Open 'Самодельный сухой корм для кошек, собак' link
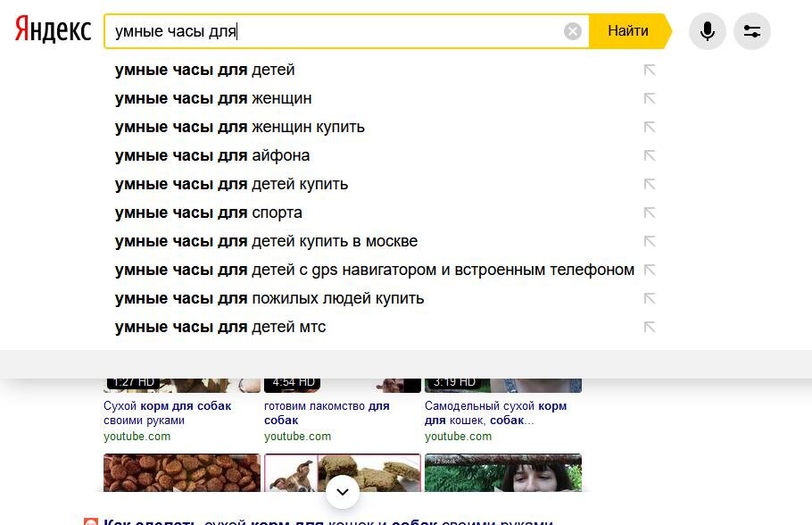 point(495,413)
